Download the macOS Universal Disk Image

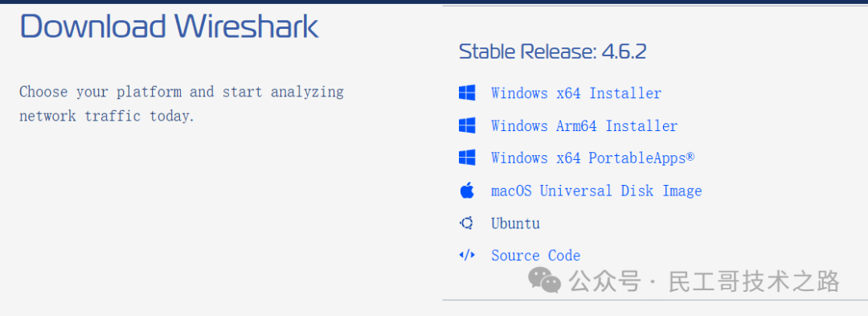596,191
